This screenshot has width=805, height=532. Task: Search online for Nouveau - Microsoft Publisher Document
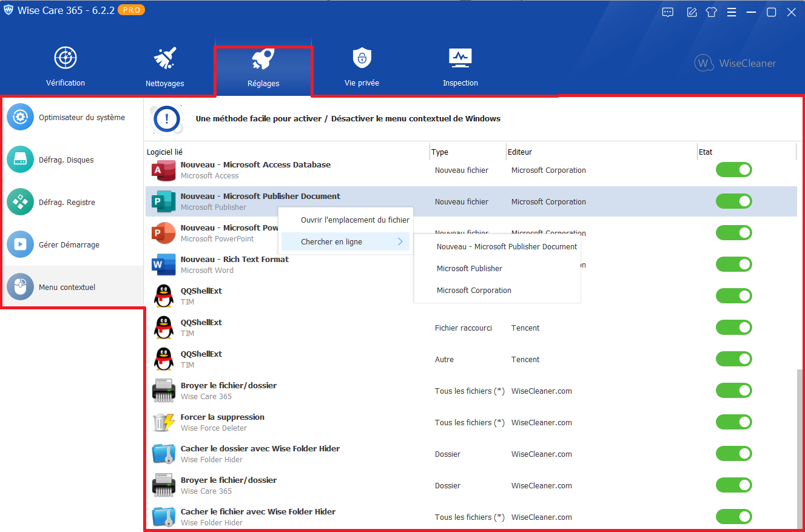507,246
